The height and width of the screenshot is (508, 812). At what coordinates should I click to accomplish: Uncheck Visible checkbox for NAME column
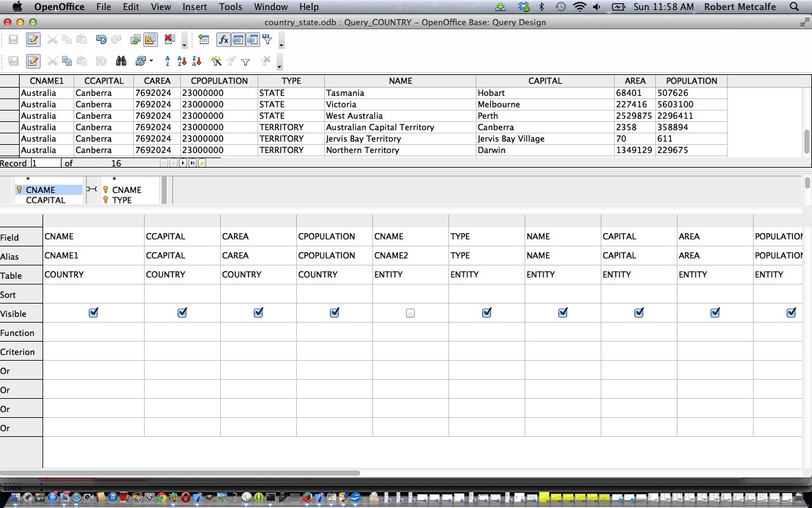[x=563, y=312]
